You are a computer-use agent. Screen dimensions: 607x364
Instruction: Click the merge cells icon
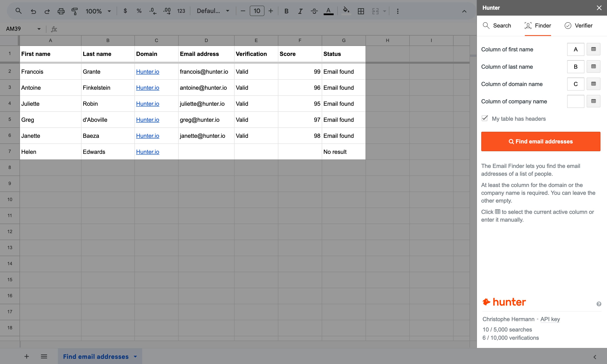[x=375, y=11]
